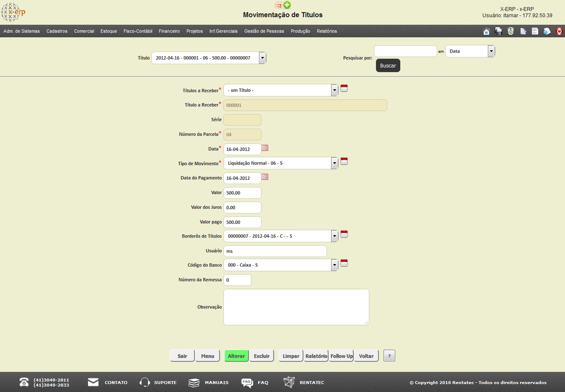Click the envelope CONTATO icon
565x392 pixels.
93,382
